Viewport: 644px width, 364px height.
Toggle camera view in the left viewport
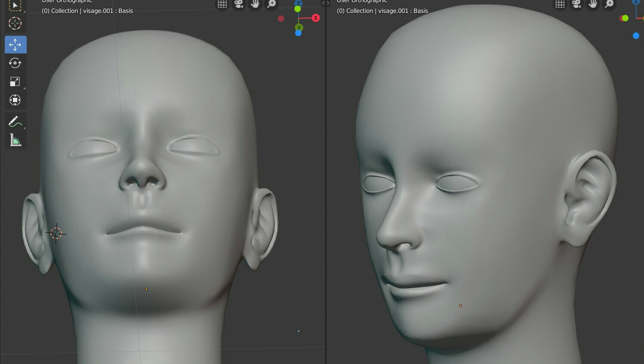point(239,4)
